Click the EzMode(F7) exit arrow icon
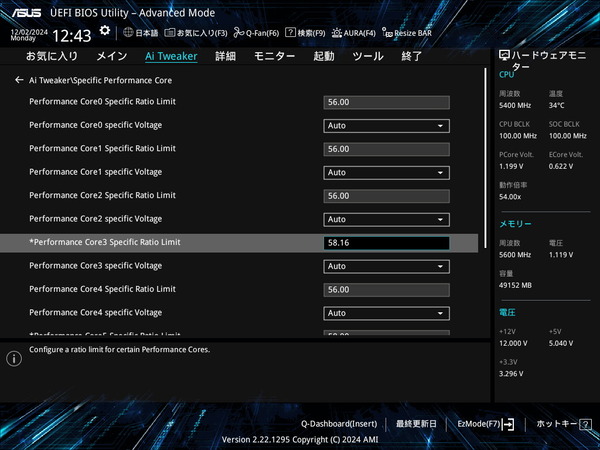This screenshot has height=450, width=600. pos(508,424)
